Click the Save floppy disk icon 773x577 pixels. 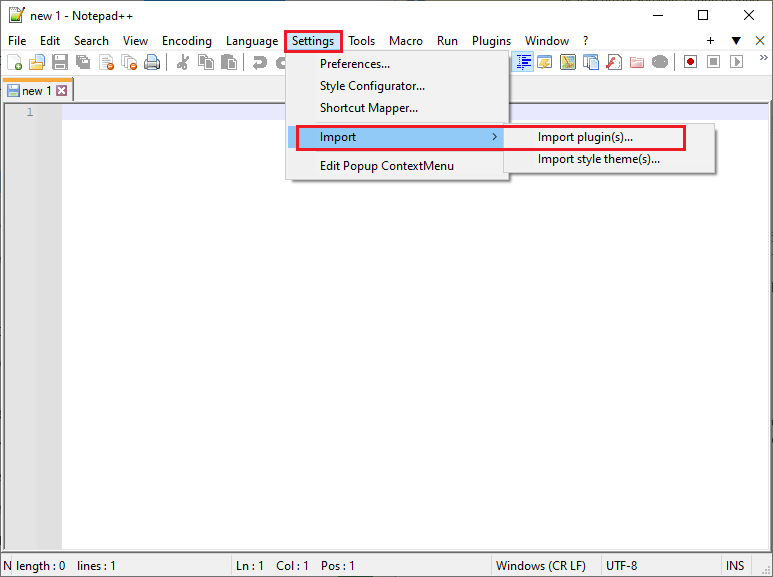click(60, 62)
